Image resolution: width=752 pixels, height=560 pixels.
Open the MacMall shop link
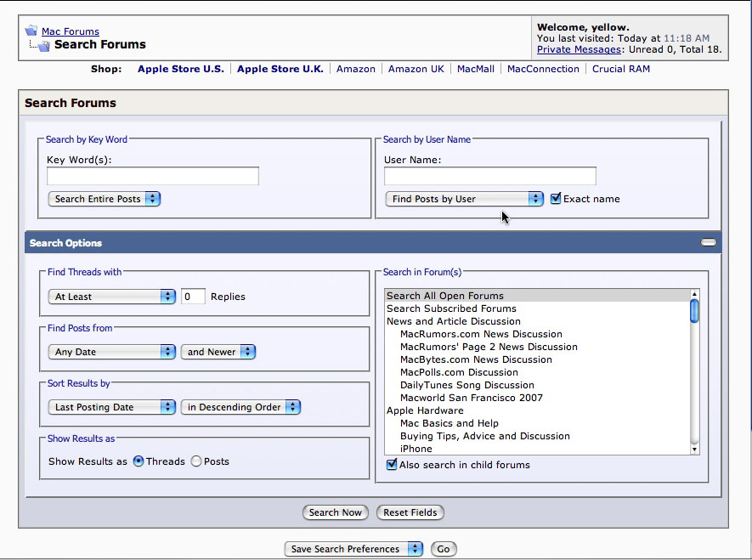pyautogui.click(x=476, y=69)
